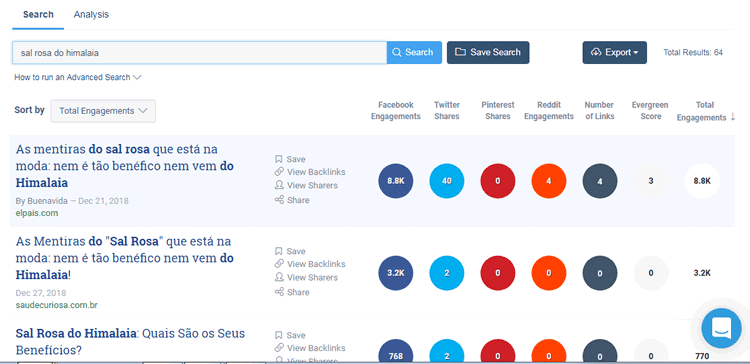
Task: Click Save bookmark icon for saudecuriosa article
Action: (279, 251)
